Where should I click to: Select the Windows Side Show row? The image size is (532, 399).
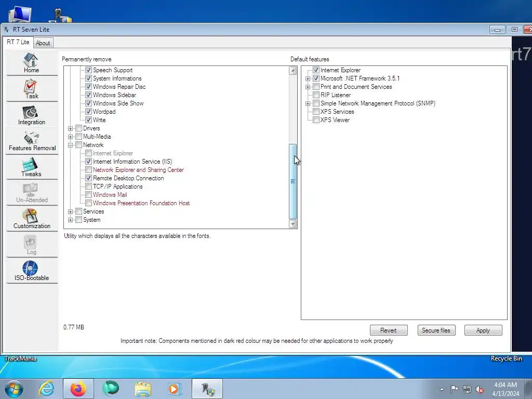118,103
